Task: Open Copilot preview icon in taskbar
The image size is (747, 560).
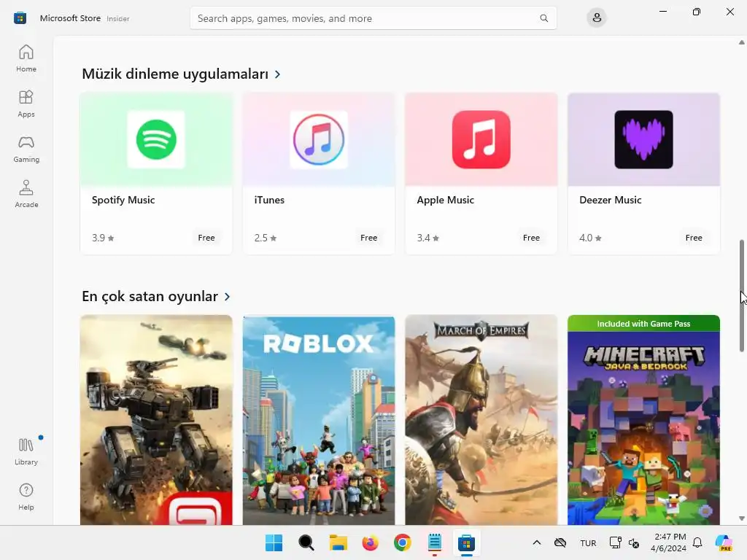Action: (x=724, y=542)
